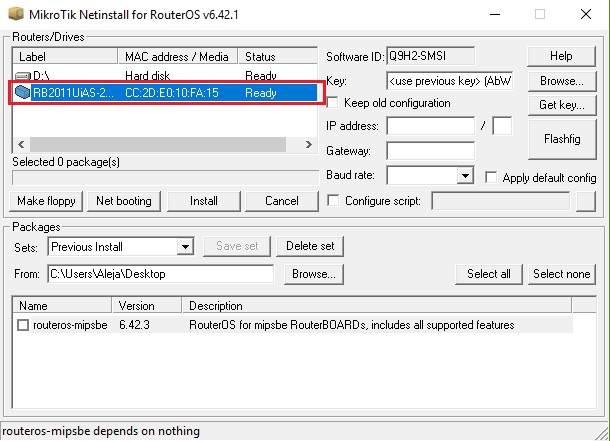
Task: Click the Netinstall box icon in title bar
Action: (x=16, y=14)
